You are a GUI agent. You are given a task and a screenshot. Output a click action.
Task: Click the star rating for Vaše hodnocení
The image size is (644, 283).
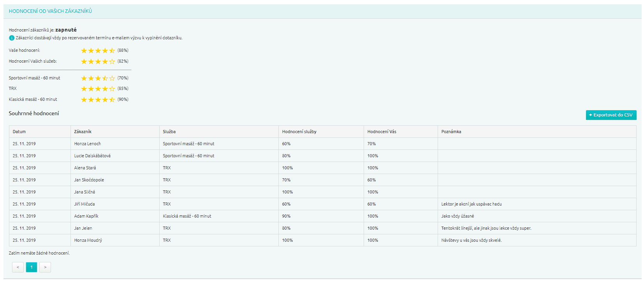click(98, 51)
